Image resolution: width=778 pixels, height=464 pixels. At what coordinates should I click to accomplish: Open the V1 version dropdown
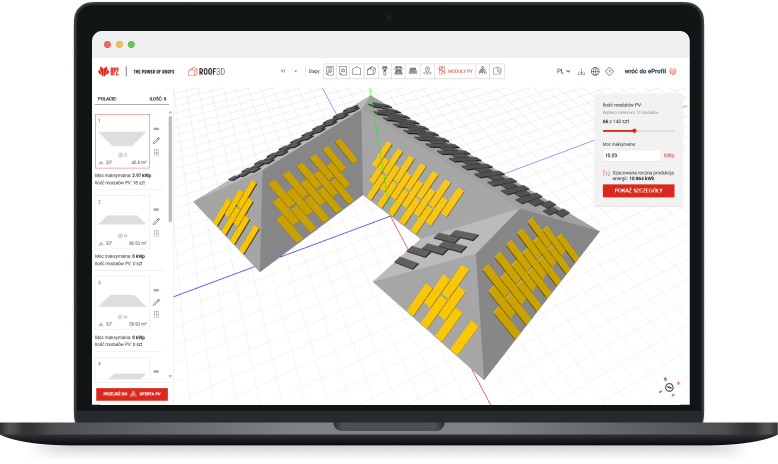[288, 71]
